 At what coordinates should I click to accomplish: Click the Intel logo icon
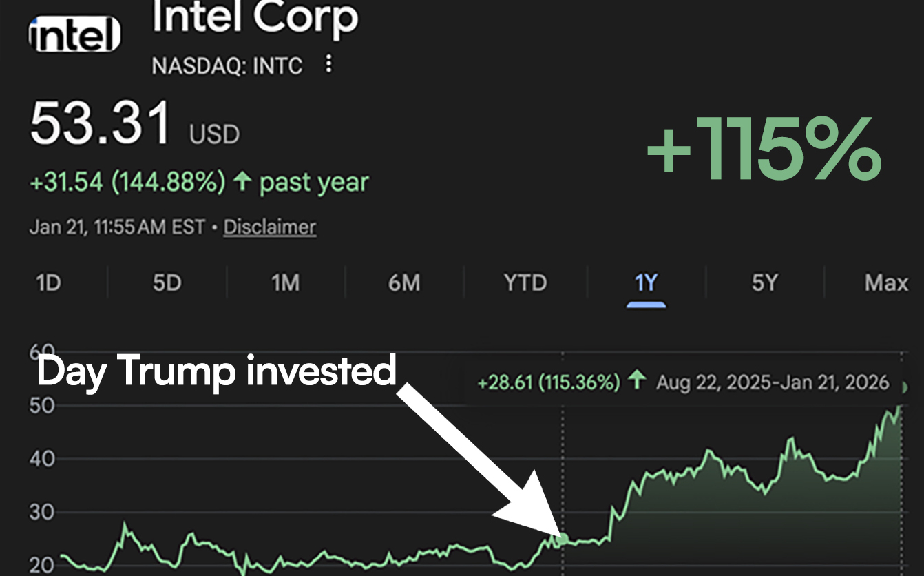click(74, 34)
